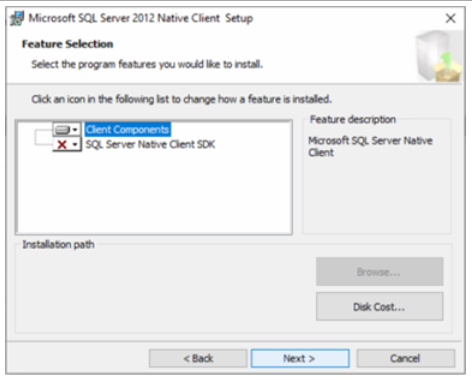Go to the previous step with Back
The image size is (472, 380).
pyautogui.click(x=198, y=359)
